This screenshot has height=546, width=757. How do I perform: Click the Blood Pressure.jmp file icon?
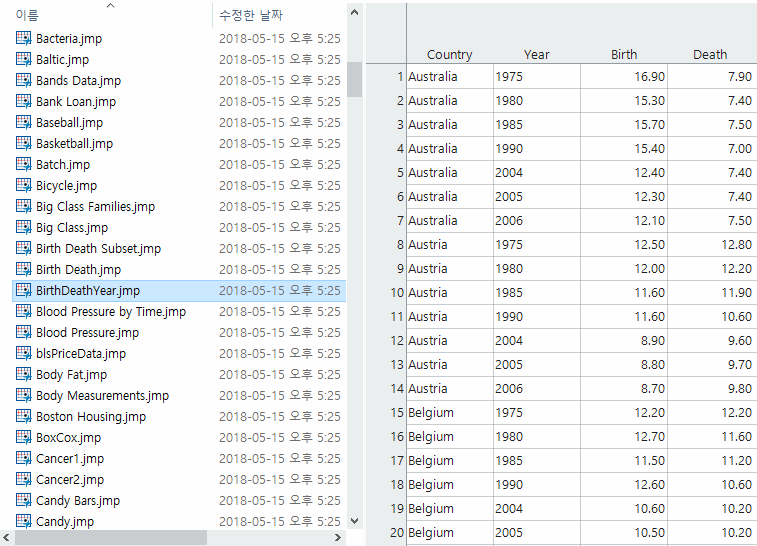[x=24, y=332]
